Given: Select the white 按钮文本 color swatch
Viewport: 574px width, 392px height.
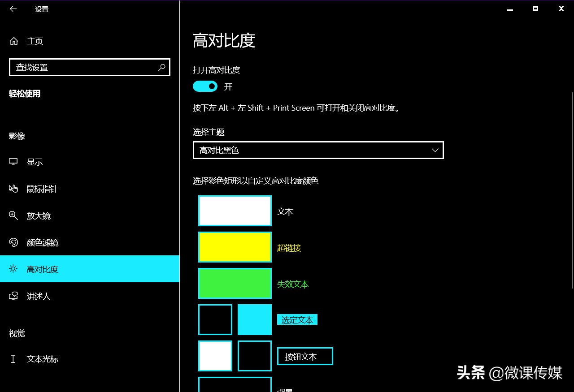Looking at the screenshot, I should (x=215, y=356).
